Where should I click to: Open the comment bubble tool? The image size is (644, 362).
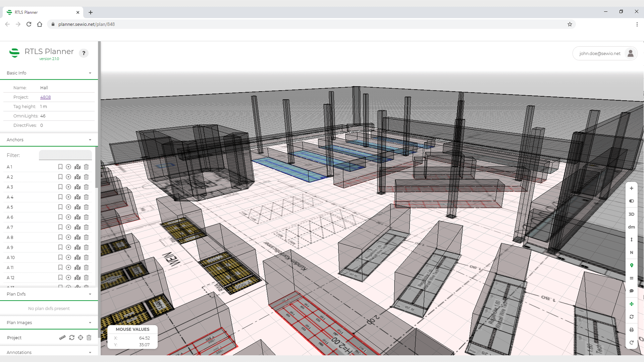[632, 291]
